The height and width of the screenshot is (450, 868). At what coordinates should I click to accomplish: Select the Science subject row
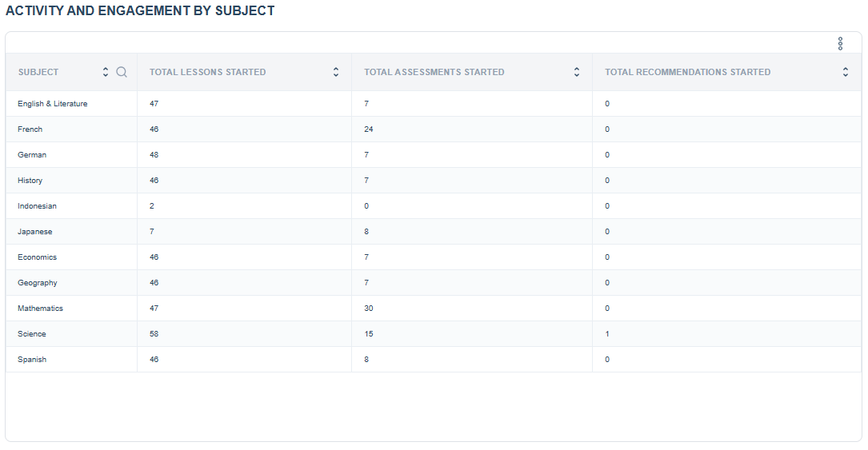(x=434, y=334)
